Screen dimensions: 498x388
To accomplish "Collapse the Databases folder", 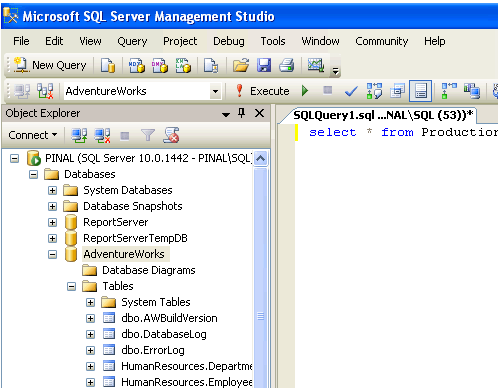I will point(33,174).
